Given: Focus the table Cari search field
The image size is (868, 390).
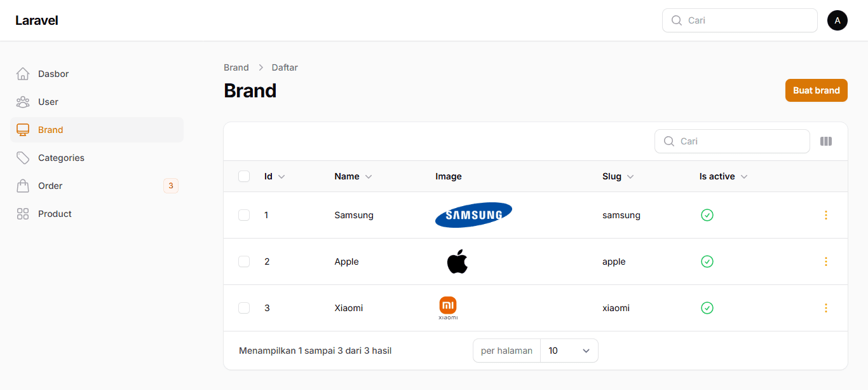Looking at the screenshot, I should tap(732, 141).
